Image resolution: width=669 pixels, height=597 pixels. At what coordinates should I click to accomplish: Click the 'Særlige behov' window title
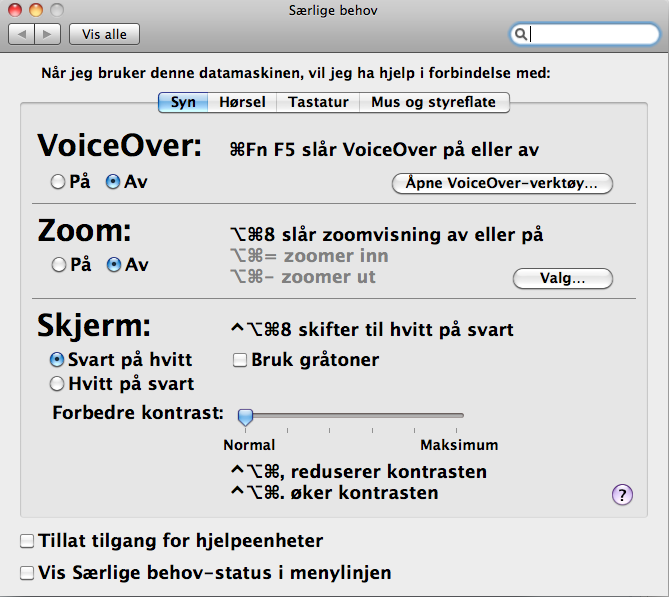[x=333, y=10]
